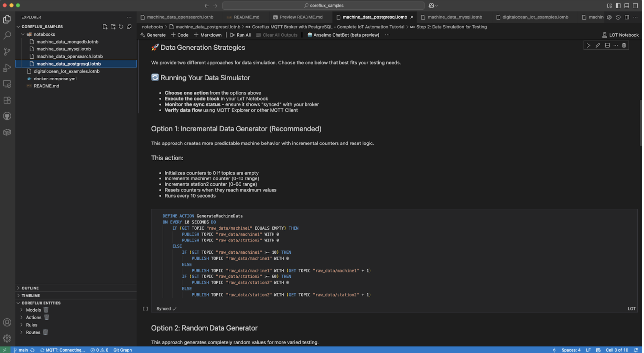Viewport: 644px width, 353px height.
Task: Collapse the notebooks folder
Action: 44,34
